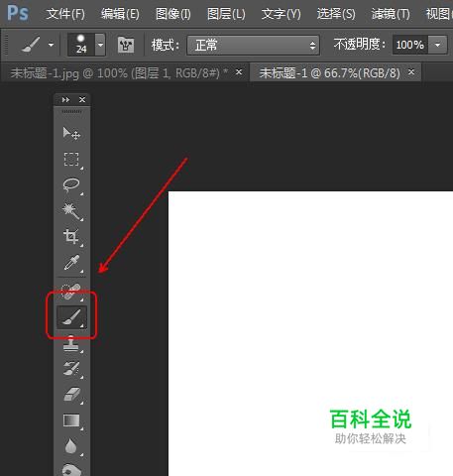This screenshot has height=476, width=453.
Task: Open the blending mode dropdown 正常
Action: click(253, 45)
